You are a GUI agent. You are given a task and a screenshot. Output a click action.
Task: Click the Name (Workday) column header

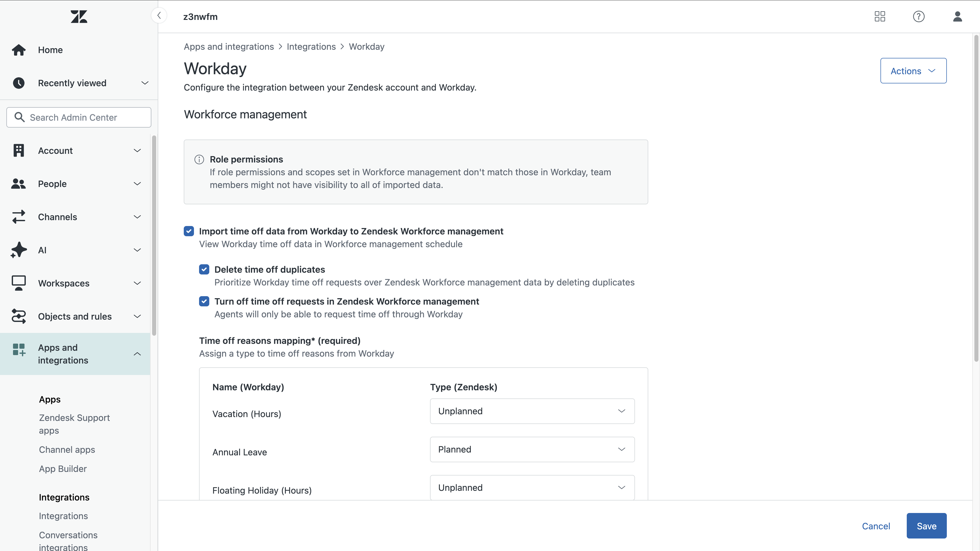(248, 387)
